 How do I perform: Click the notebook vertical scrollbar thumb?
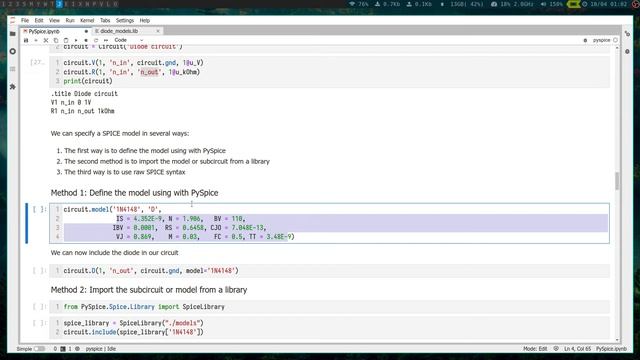coord(617,181)
